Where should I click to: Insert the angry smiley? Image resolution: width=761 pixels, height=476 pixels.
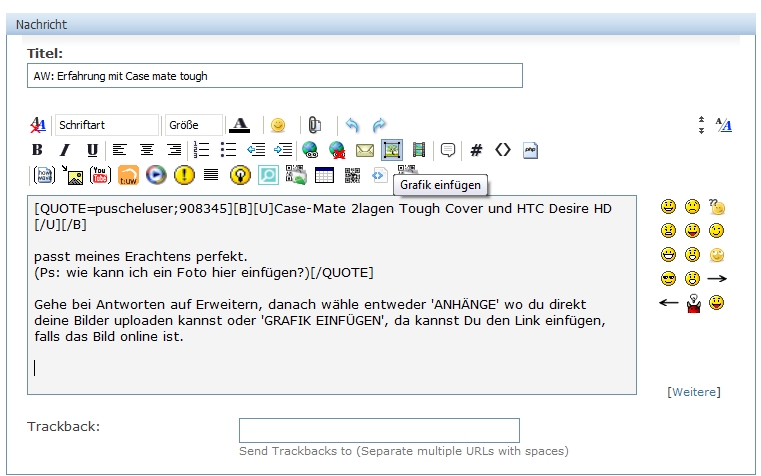click(x=668, y=230)
